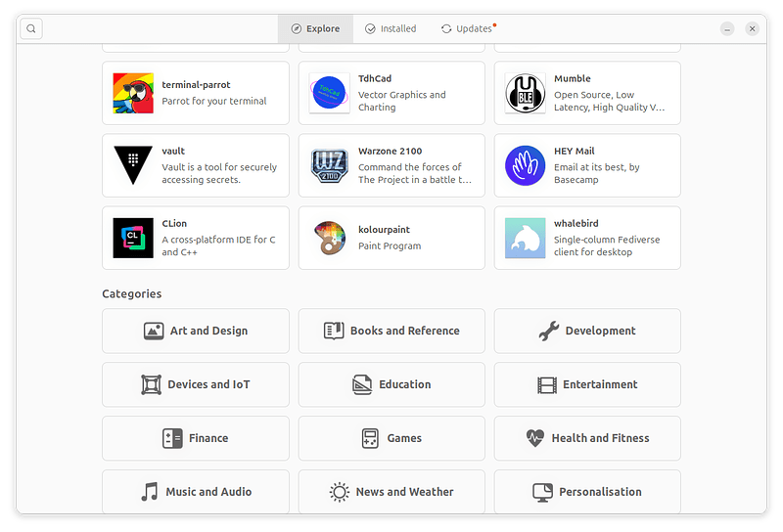783x532 pixels.
Task: Open the Development category
Action: (x=587, y=332)
